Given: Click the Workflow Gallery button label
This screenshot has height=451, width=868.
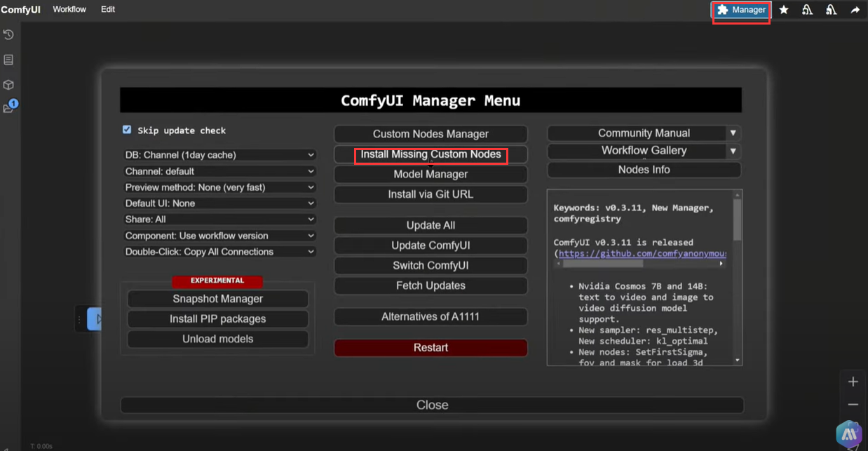Looking at the screenshot, I should (x=644, y=151).
